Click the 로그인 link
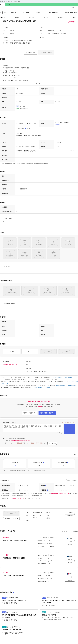Viewport: 78px width, 644px height. (73, 8)
